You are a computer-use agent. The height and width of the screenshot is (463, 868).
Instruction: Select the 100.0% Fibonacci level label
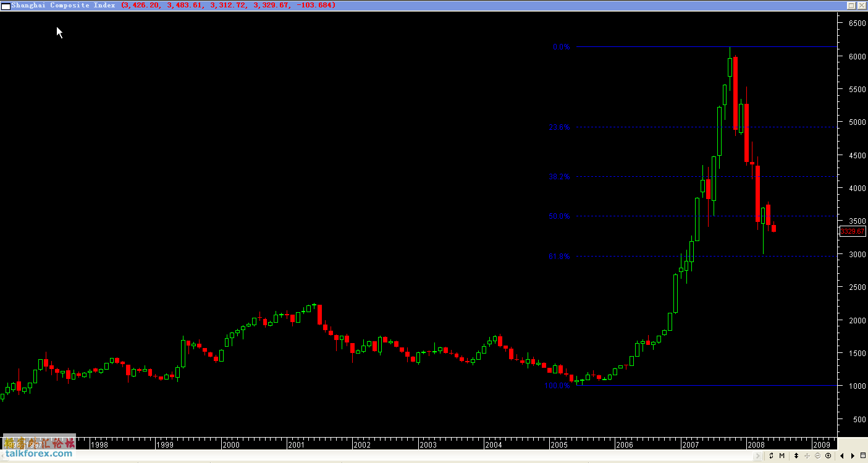coord(557,386)
